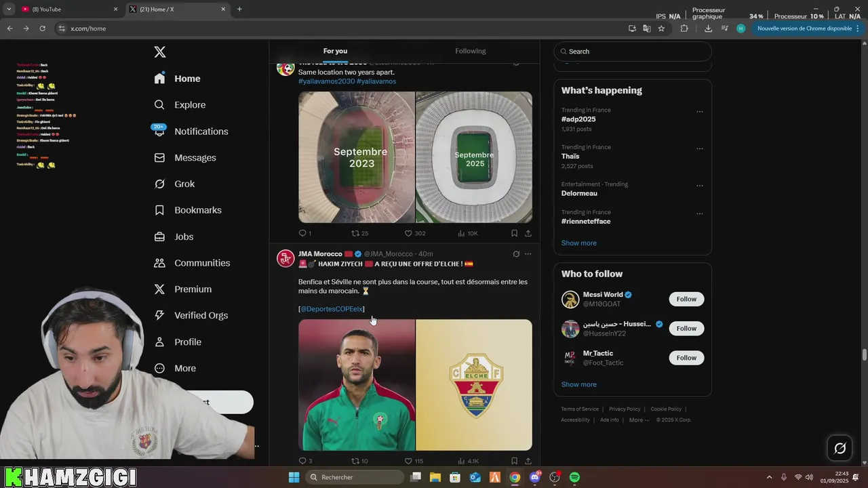Open Grok from the sidebar
This screenshot has height=488, width=868.
click(x=174, y=184)
